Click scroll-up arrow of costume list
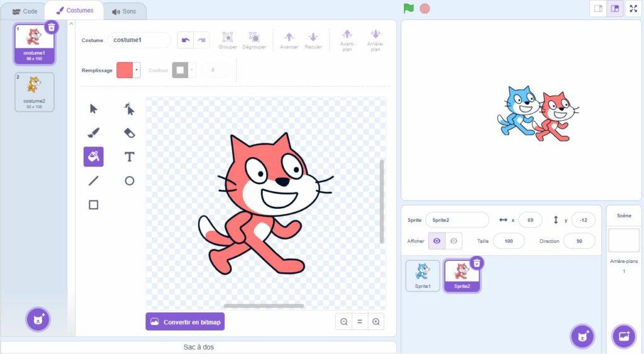 point(71,24)
